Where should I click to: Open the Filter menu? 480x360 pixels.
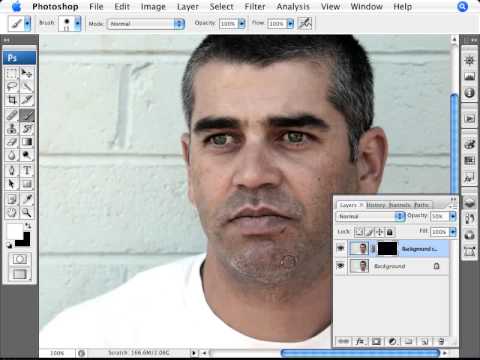(x=255, y=6)
